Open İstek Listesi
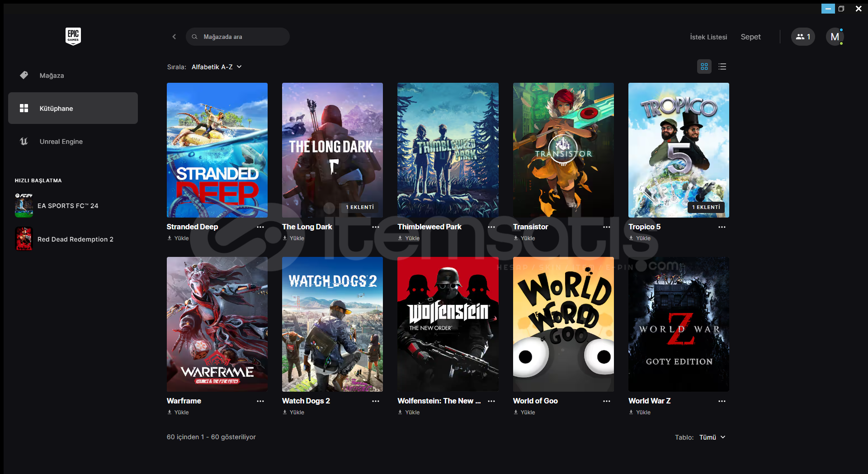868x474 pixels. (x=708, y=37)
